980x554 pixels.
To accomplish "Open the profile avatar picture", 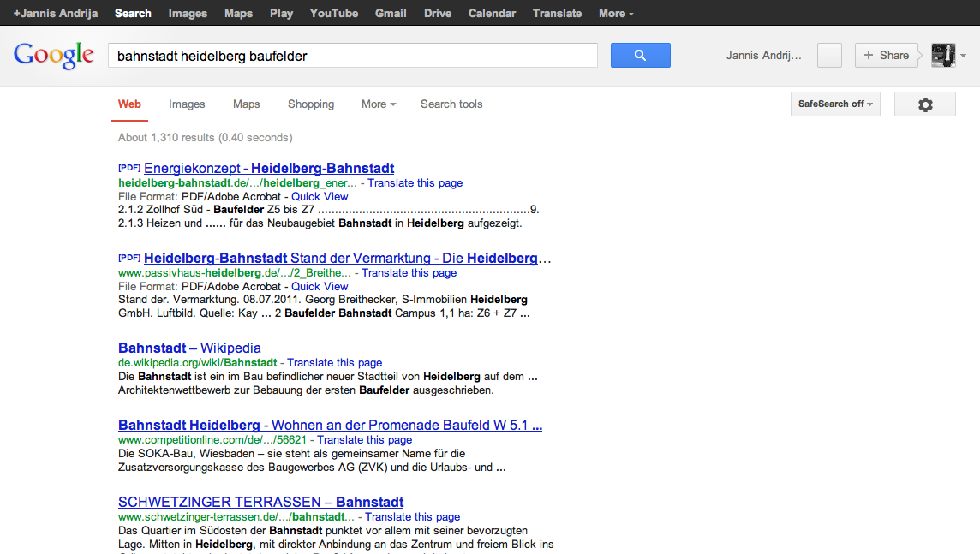I will [x=943, y=55].
